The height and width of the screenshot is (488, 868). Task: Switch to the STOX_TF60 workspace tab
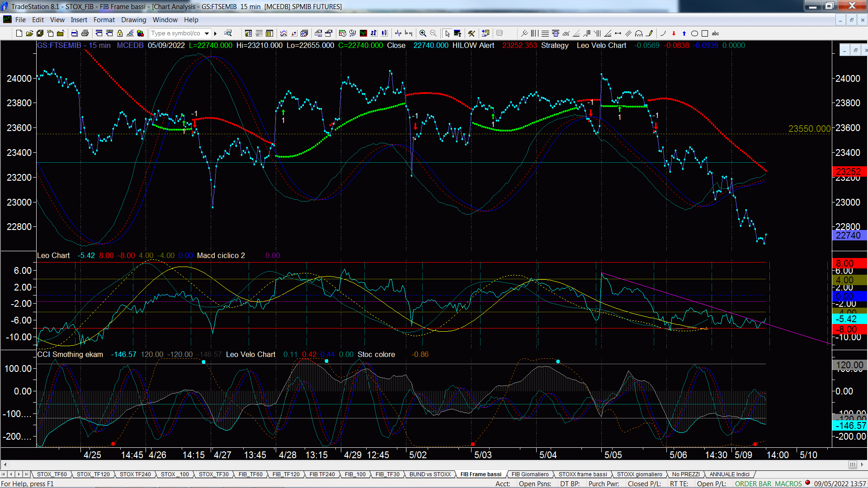[52, 474]
